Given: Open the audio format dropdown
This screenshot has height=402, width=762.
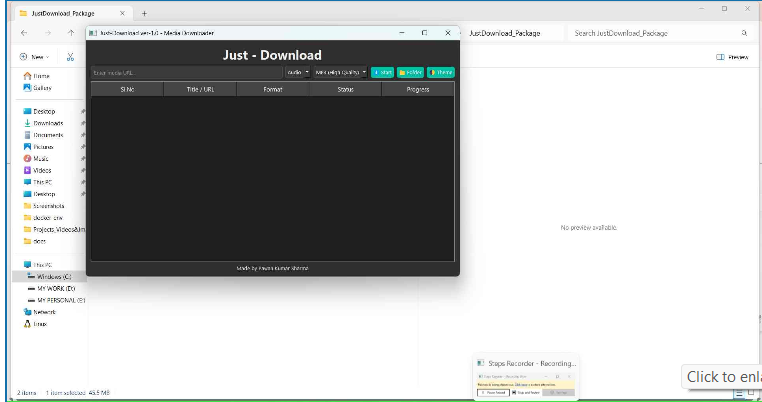Looking at the screenshot, I should 298,72.
